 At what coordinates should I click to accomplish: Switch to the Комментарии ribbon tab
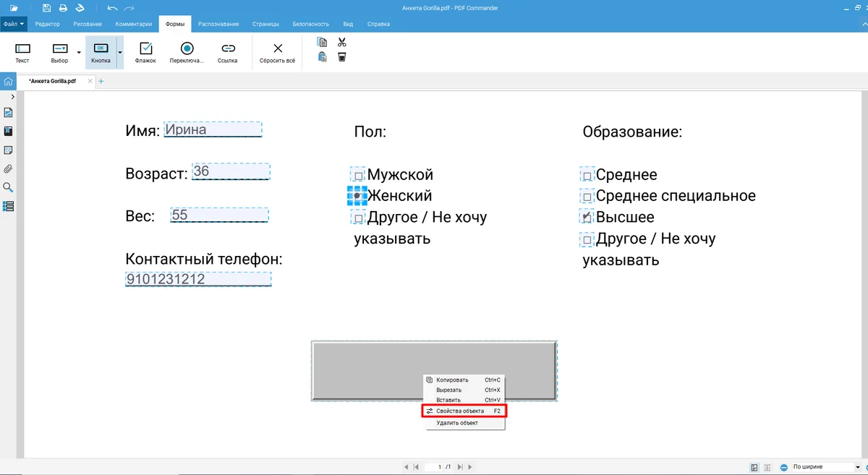point(134,24)
